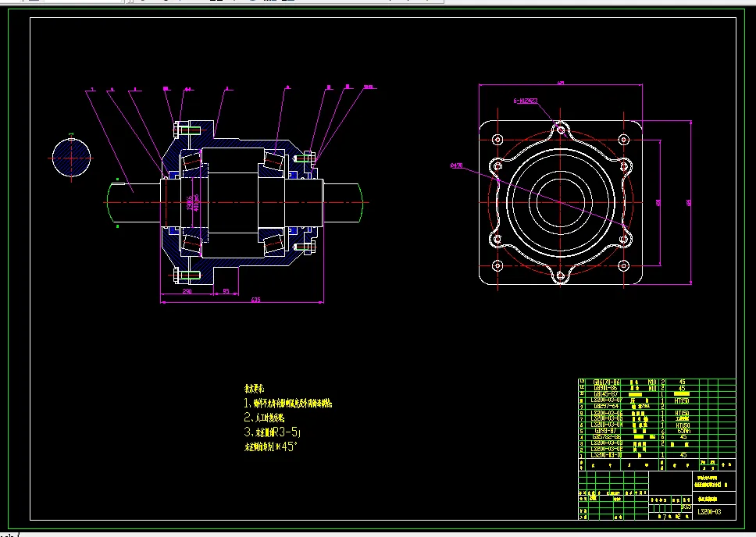756x537 pixels.
Task: Pick the hatched shaft keyway section circle
Action: pyautogui.click(x=71, y=158)
